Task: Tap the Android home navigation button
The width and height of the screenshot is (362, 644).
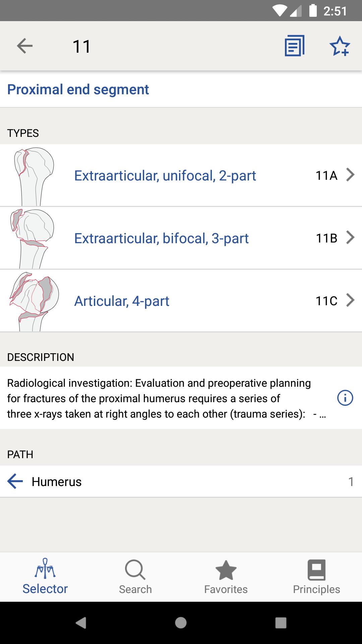Action: coord(181,623)
